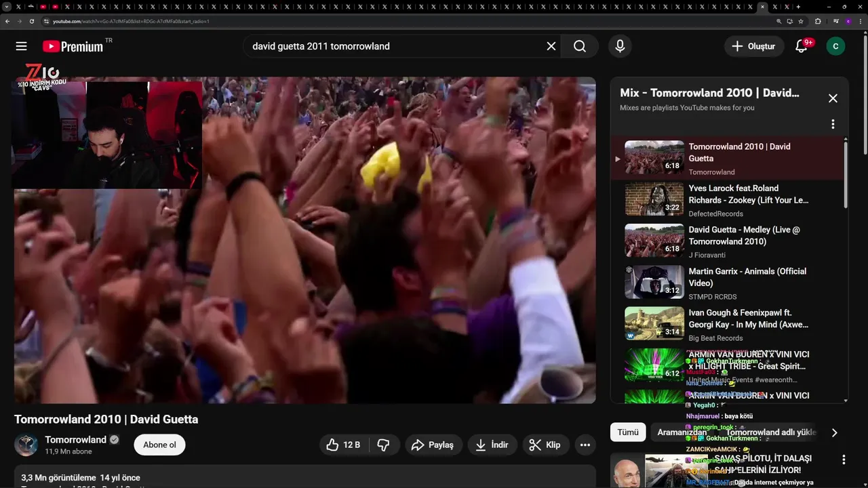This screenshot has width=868, height=488.
Task: Go to YouTube Premium home logo
Action: [x=73, y=46]
